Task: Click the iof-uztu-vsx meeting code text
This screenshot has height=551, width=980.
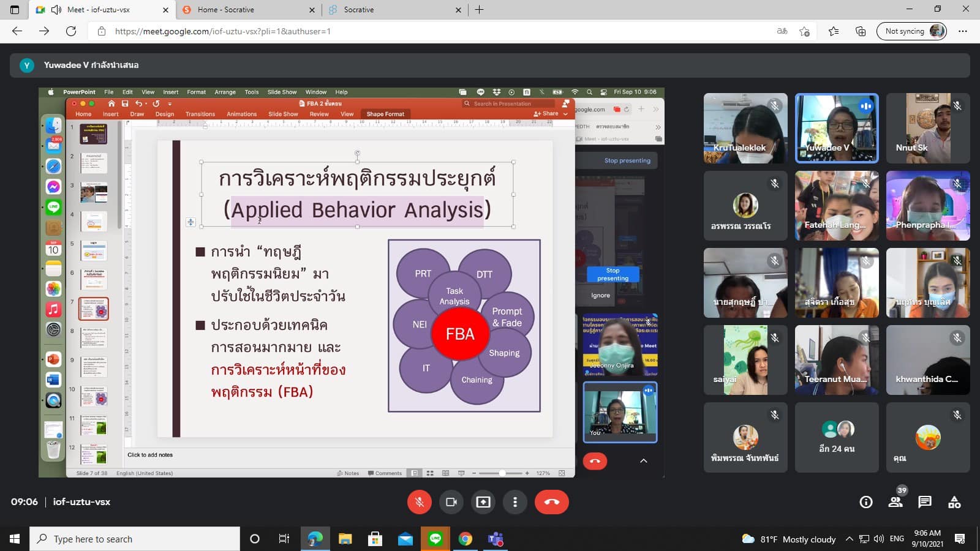Action: 81,502
